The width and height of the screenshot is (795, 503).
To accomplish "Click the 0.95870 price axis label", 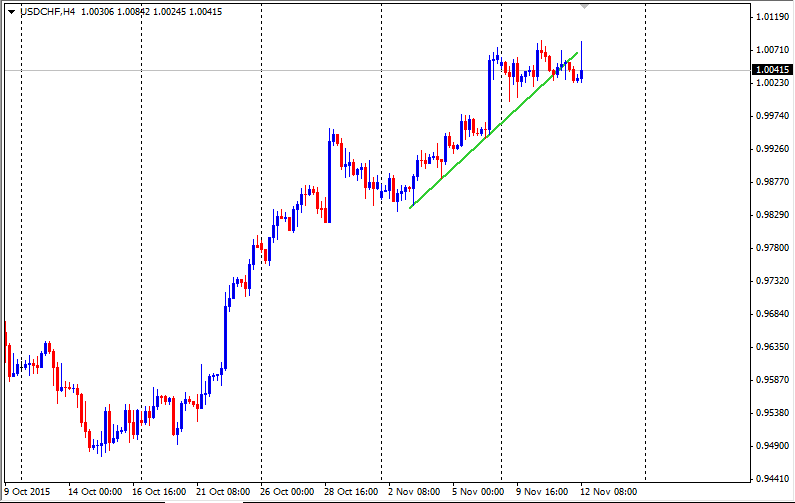I will click(x=773, y=380).
